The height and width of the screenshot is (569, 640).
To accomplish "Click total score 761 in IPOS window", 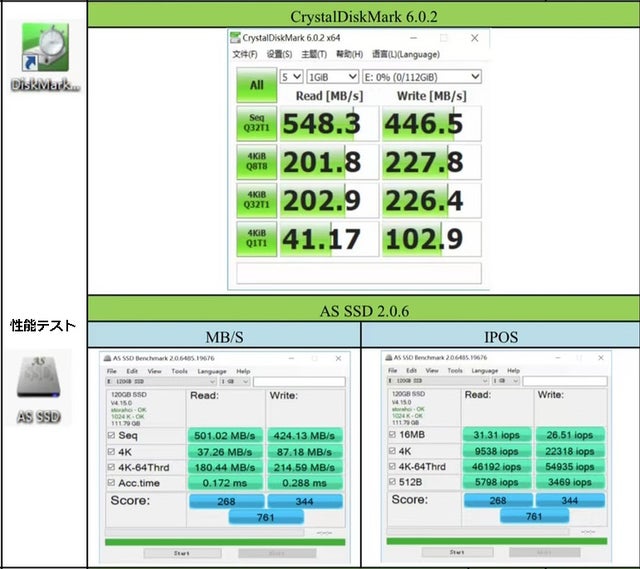I will tap(534, 516).
